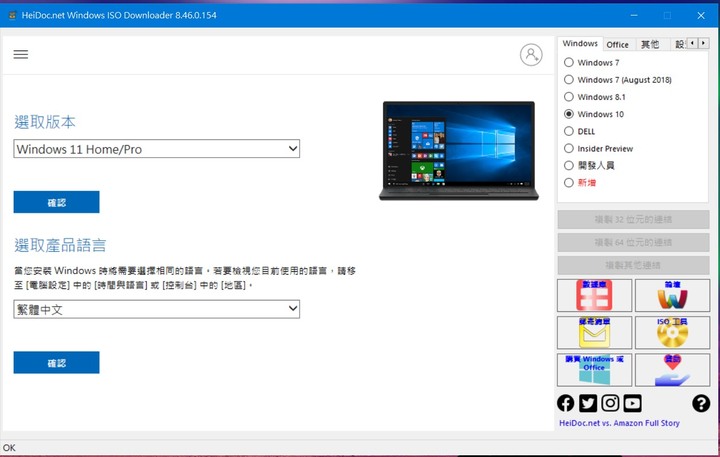The width and height of the screenshot is (720, 457).
Task: Click the app icon in the title bar
Action: tap(12, 15)
